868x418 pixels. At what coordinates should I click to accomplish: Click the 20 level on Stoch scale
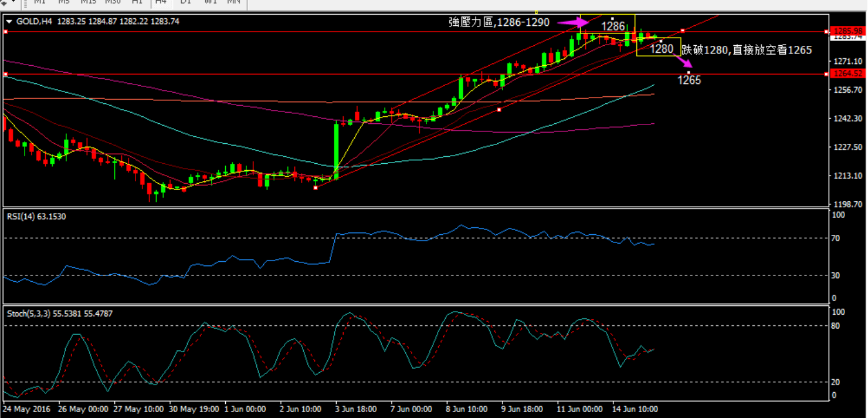[835, 382]
